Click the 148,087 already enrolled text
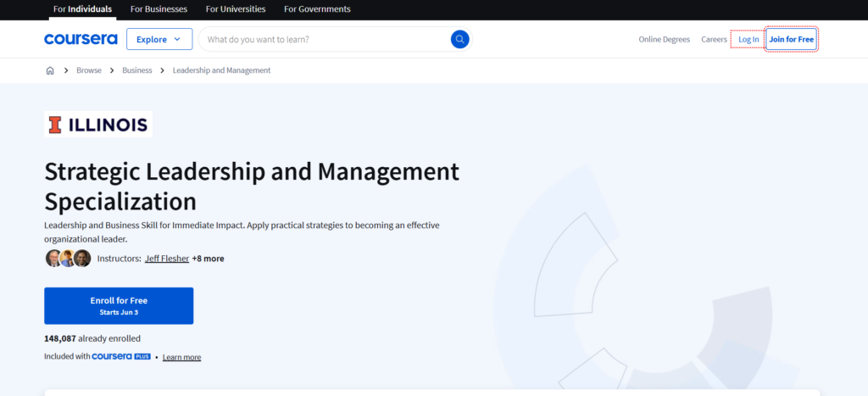This screenshot has height=396, width=868. (x=92, y=338)
